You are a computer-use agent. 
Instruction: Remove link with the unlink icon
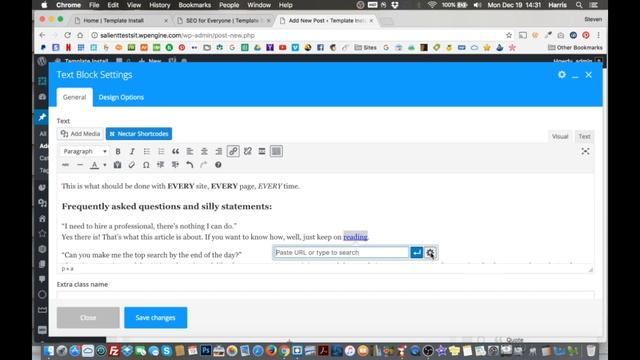[248, 151]
